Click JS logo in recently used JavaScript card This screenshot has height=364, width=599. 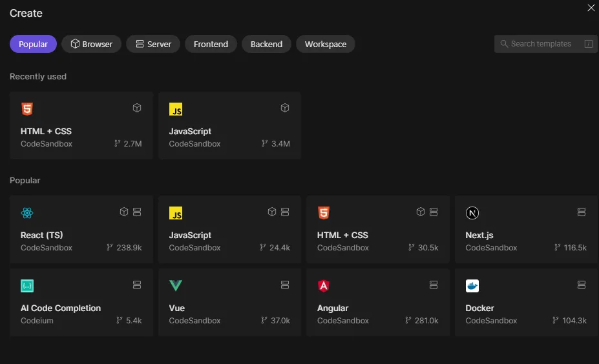pyautogui.click(x=176, y=109)
